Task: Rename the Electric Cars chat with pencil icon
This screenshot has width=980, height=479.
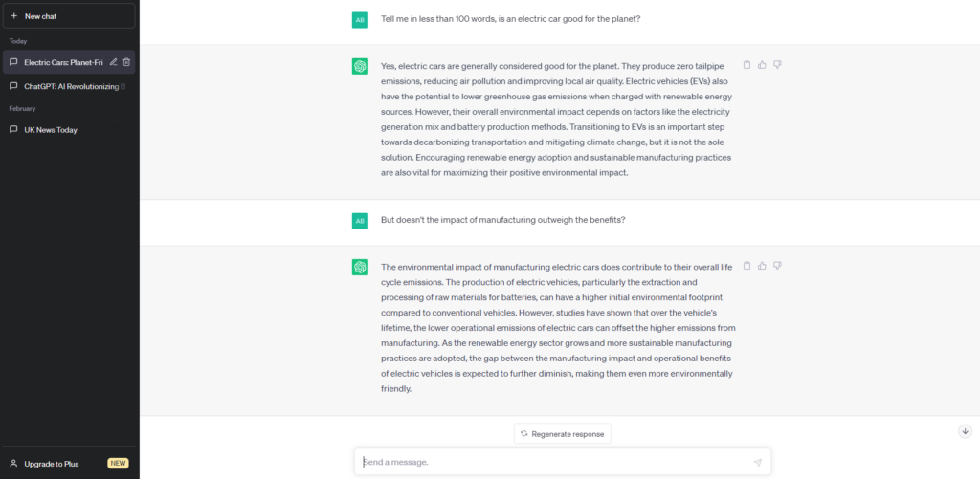Action: point(113,62)
